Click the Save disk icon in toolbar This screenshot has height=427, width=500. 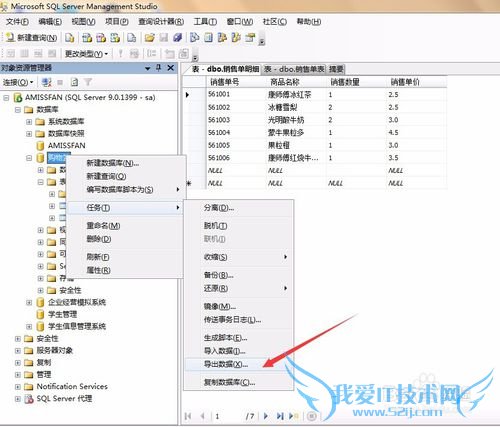tap(164, 38)
